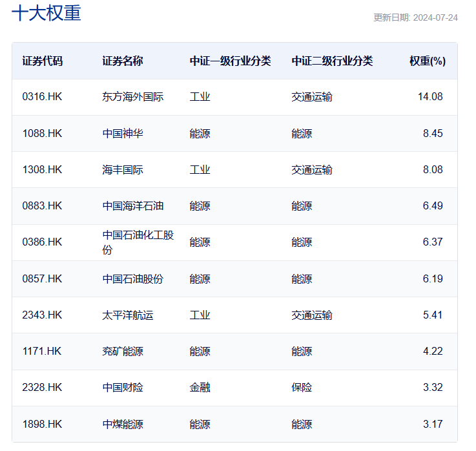The height and width of the screenshot is (451, 476).
Task: Click 交通运输 in the 0316.HK row
Action: tap(312, 96)
